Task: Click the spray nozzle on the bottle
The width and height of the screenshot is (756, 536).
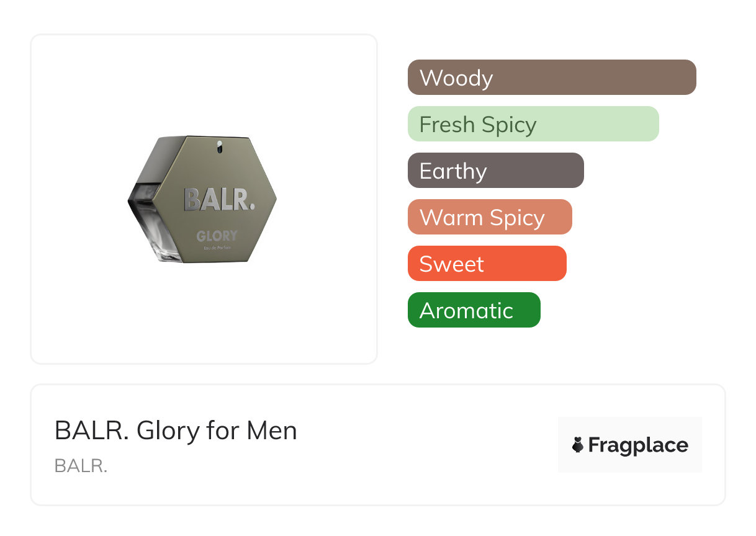Action: coord(219,147)
